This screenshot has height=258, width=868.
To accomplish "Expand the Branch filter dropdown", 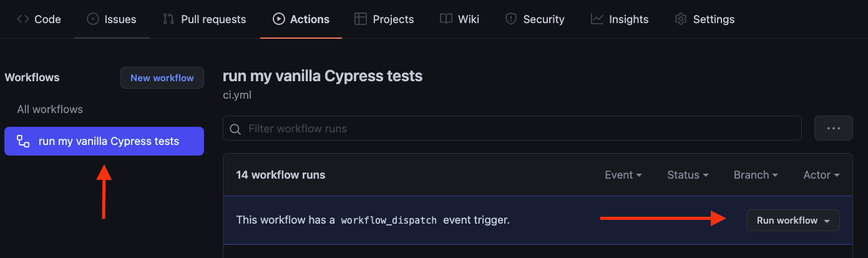I will [x=756, y=175].
